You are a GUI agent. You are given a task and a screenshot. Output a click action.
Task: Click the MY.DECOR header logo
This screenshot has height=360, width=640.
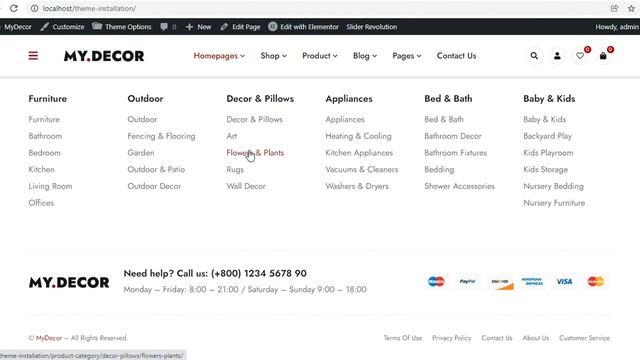click(x=104, y=56)
